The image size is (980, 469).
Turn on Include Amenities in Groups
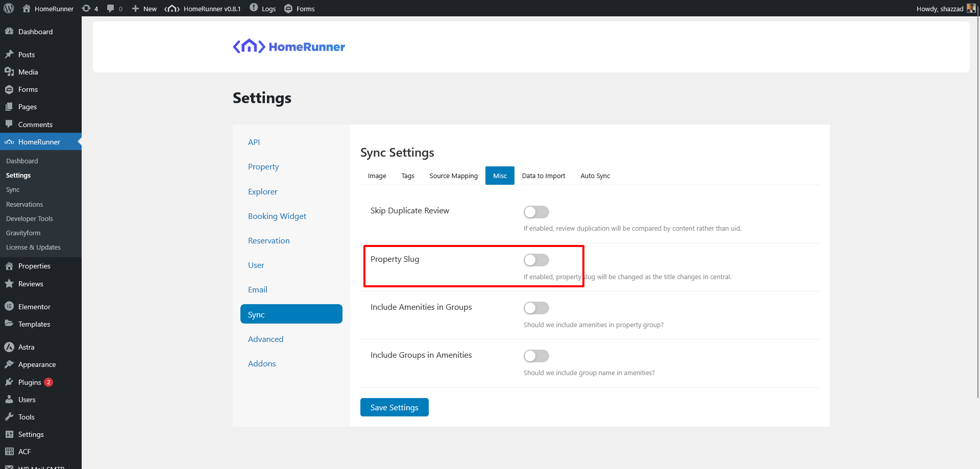[x=536, y=308]
